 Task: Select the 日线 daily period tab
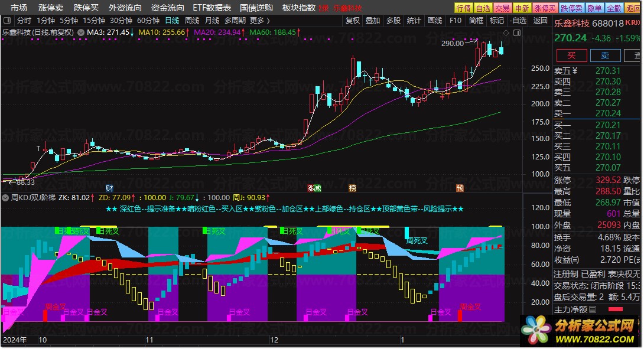tap(172, 20)
